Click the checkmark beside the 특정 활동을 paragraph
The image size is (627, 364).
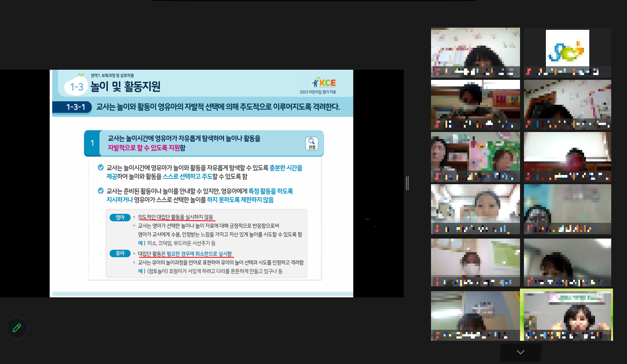[101, 191]
